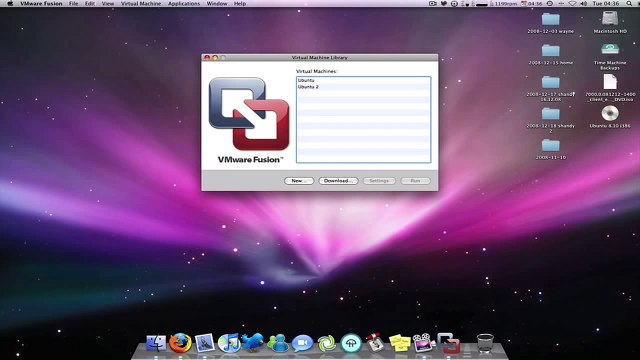Viewport: 640px width, 360px height.
Task: Select the DVD.iso document on desktop
Action: click(x=610, y=82)
